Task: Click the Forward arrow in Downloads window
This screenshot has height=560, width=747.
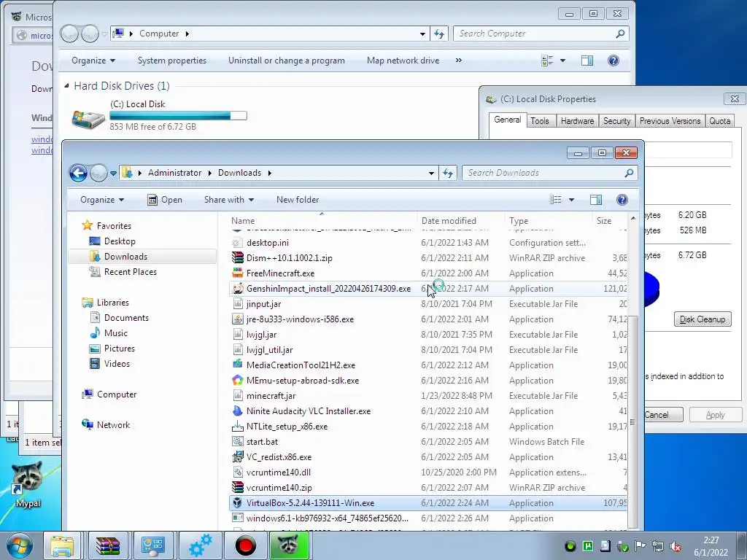Action: 98,173
